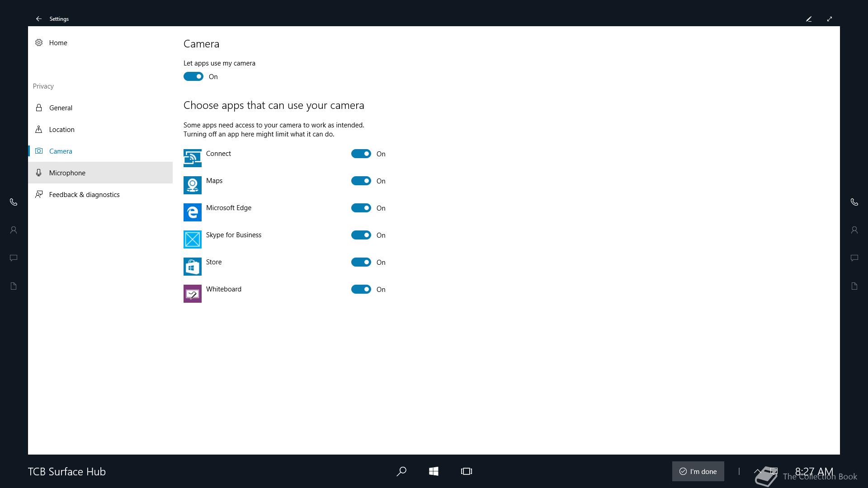The height and width of the screenshot is (488, 868).
Task: Click the Skype for Business app icon
Action: click(x=193, y=239)
